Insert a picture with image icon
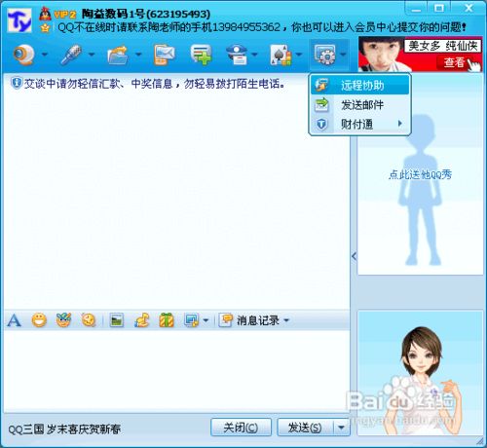487x448 pixels. point(117,320)
